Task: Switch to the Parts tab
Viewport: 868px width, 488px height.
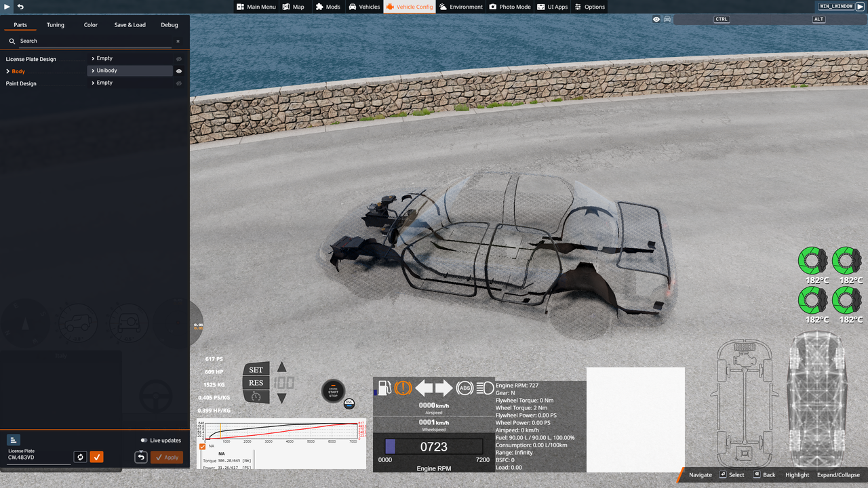Action: tap(20, 25)
